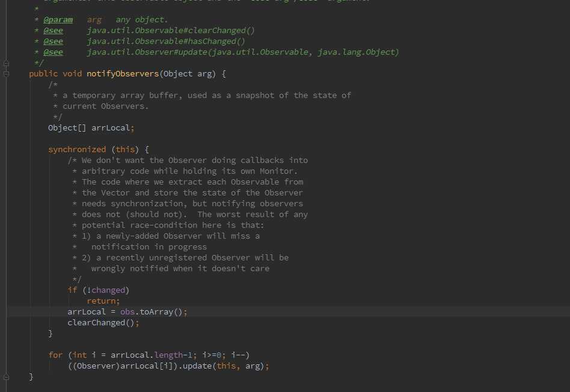Screen dimensions: 570x392
Task: Click comment 'needs synchronization, but notifying observers'
Action: pos(192,204)
